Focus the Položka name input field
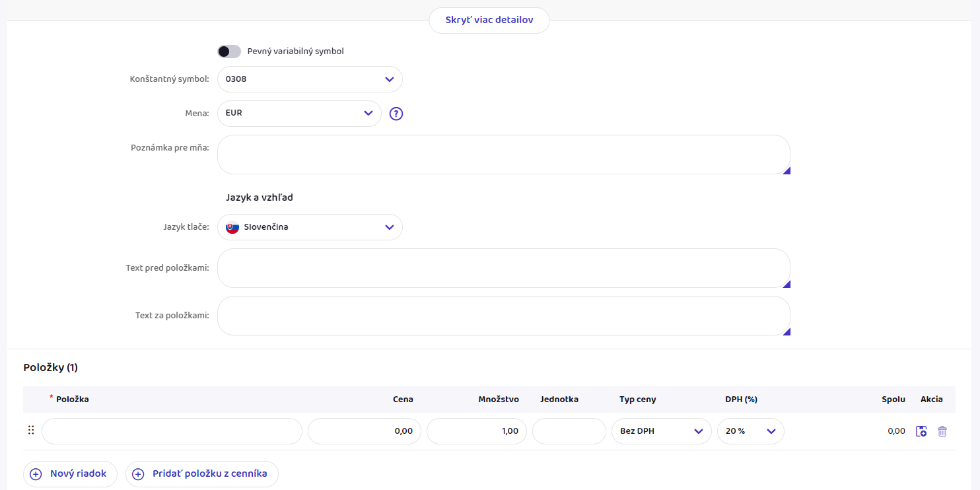 point(172,431)
